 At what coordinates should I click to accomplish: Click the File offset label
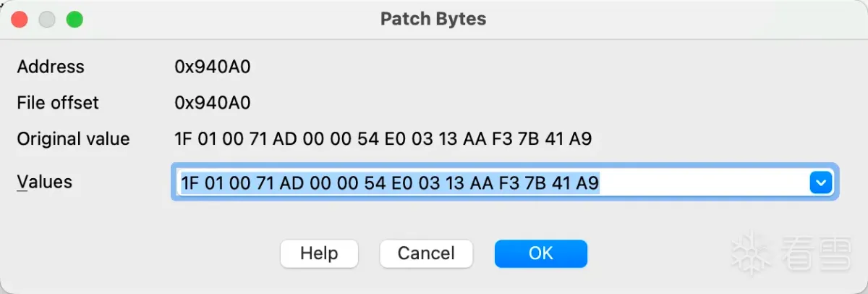click(x=58, y=103)
